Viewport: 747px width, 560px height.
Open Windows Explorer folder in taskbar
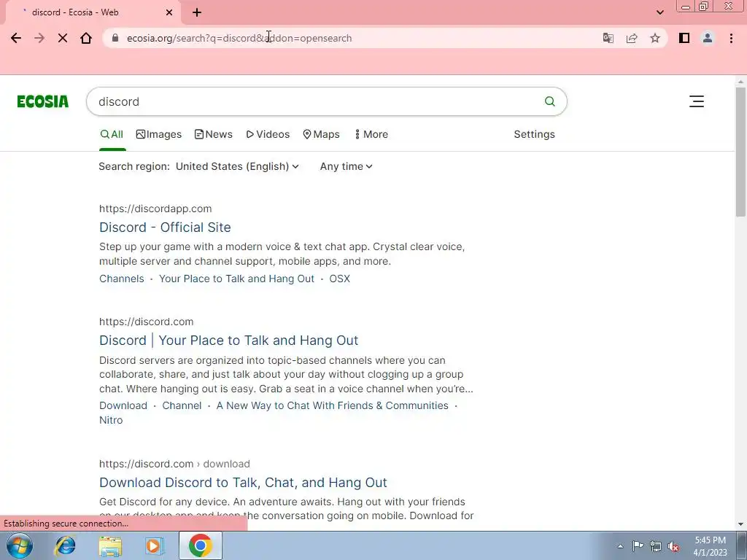coord(110,545)
